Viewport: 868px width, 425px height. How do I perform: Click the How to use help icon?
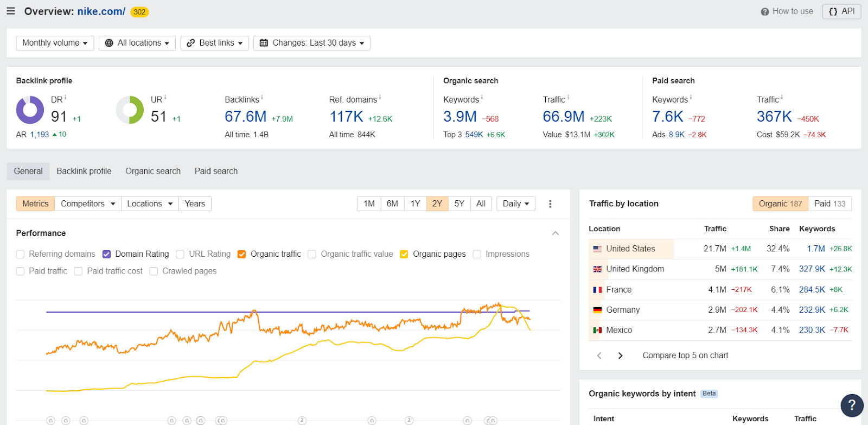click(x=765, y=11)
